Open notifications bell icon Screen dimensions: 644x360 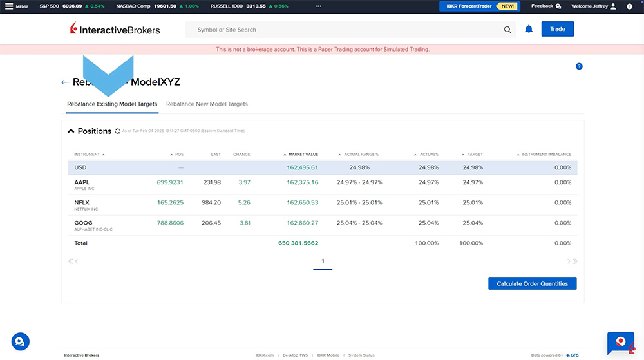coord(529,29)
